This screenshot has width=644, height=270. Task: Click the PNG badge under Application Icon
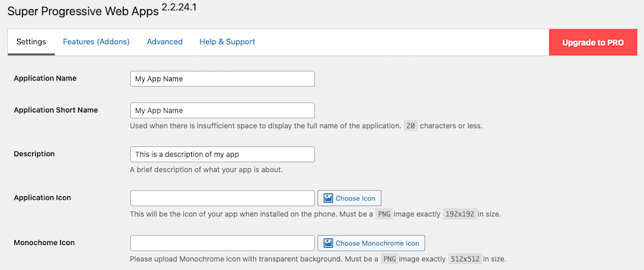coord(384,214)
